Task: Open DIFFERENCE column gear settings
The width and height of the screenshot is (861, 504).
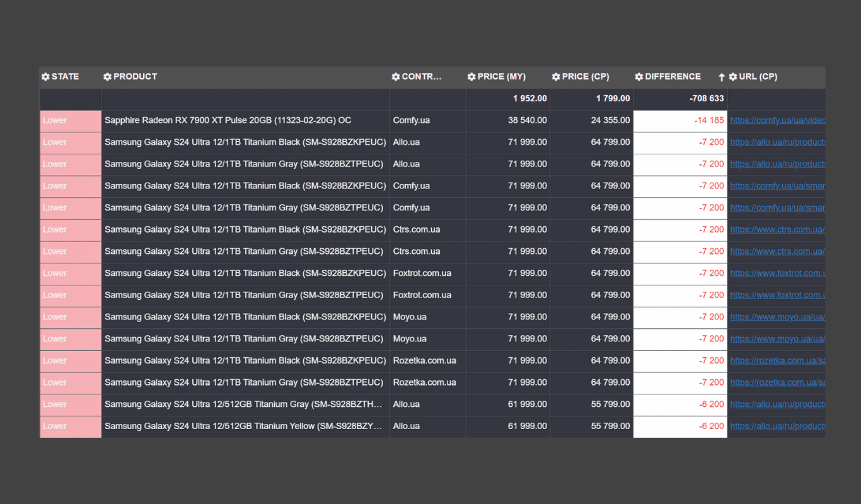Action: click(x=639, y=77)
